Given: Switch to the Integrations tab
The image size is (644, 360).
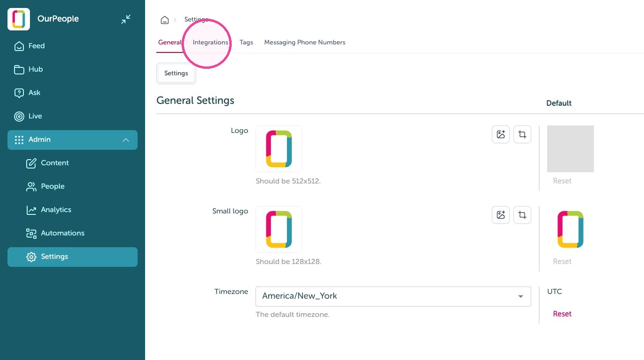Looking at the screenshot, I should [211, 42].
